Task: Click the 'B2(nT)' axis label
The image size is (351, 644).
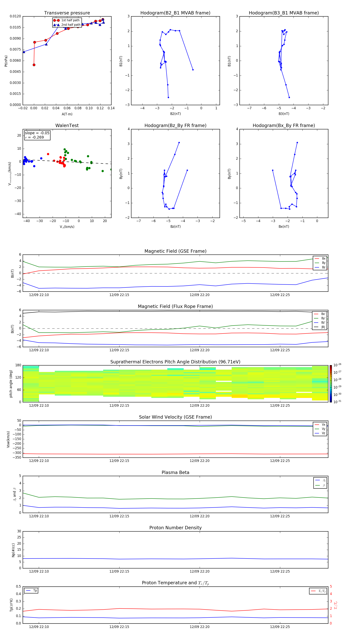Action: click(175, 114)
